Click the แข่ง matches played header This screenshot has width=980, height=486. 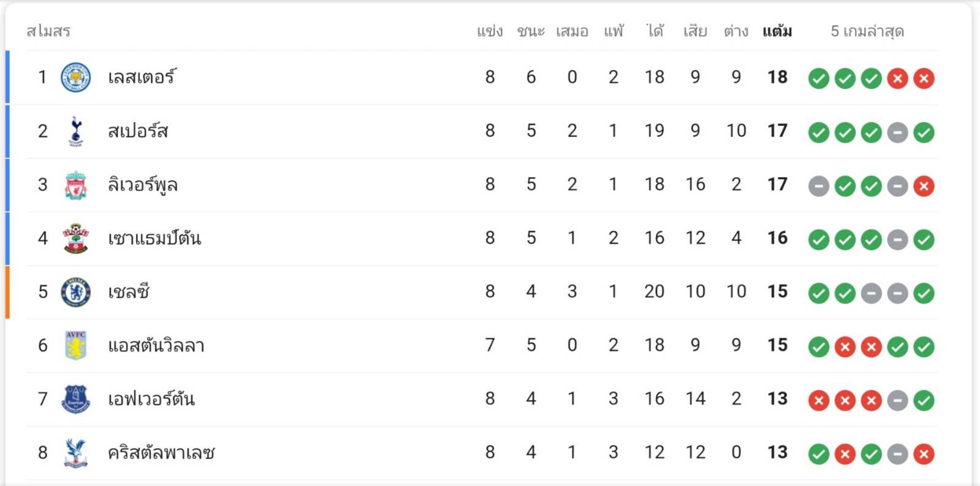coord(490,31)
